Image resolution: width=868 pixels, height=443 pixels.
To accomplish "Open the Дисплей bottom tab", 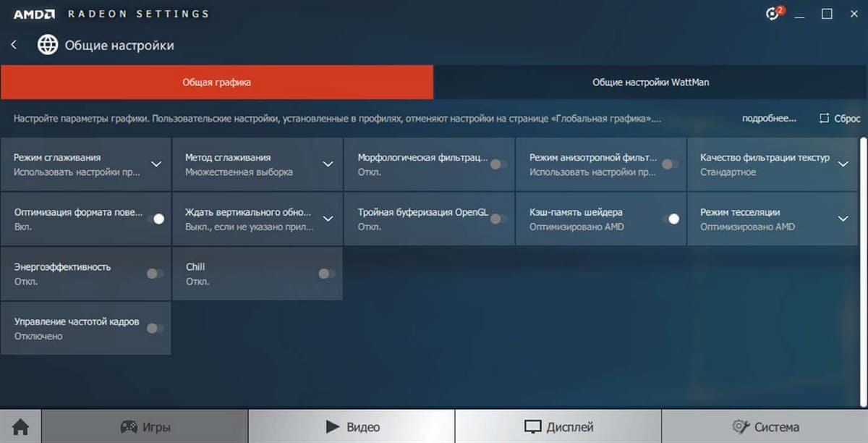I will click(558, 426).
